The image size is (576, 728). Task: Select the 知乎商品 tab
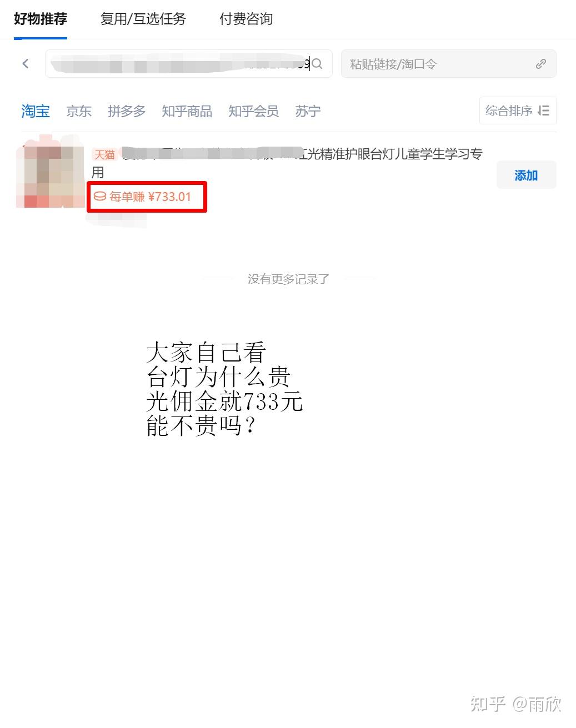click(x=187, y=111)
